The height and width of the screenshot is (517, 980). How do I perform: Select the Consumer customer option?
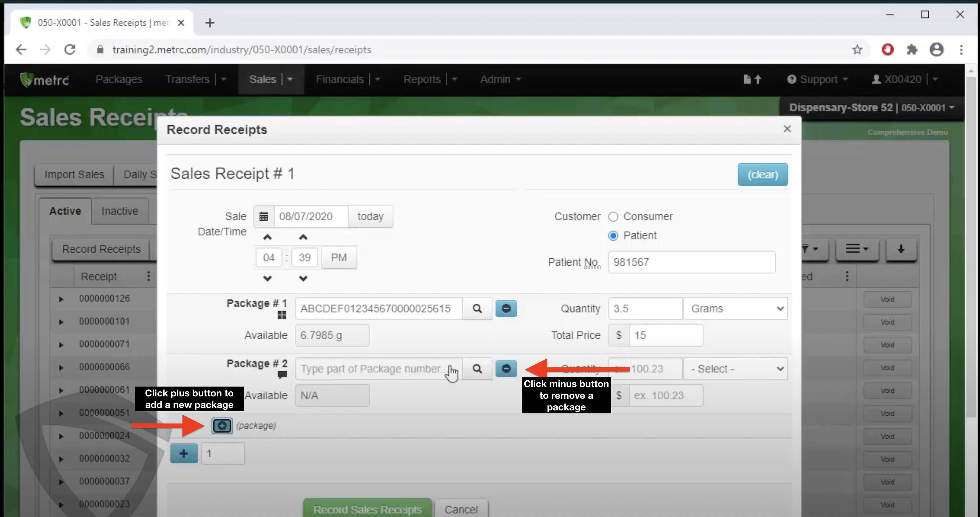click(x=613, y=217)
